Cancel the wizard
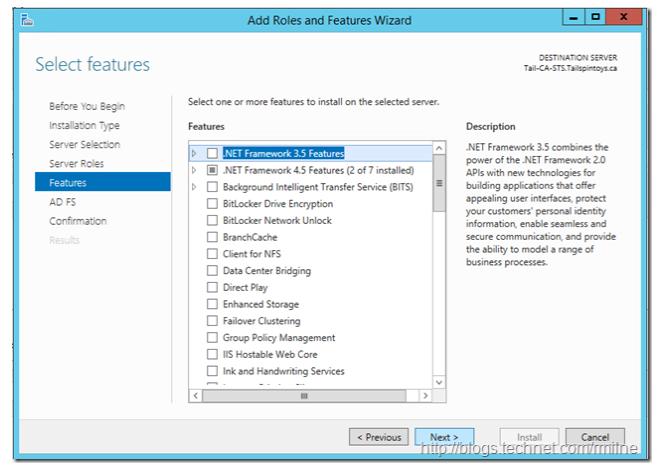 [x=594, y=437]
